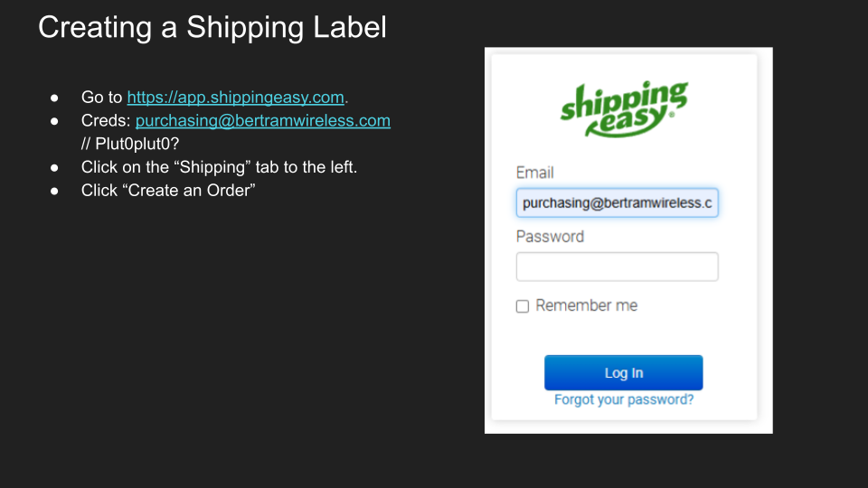Click the ShippingEasy logo
Image resolution: width=868 pixels, height=488 pixels.
(624, 108)
